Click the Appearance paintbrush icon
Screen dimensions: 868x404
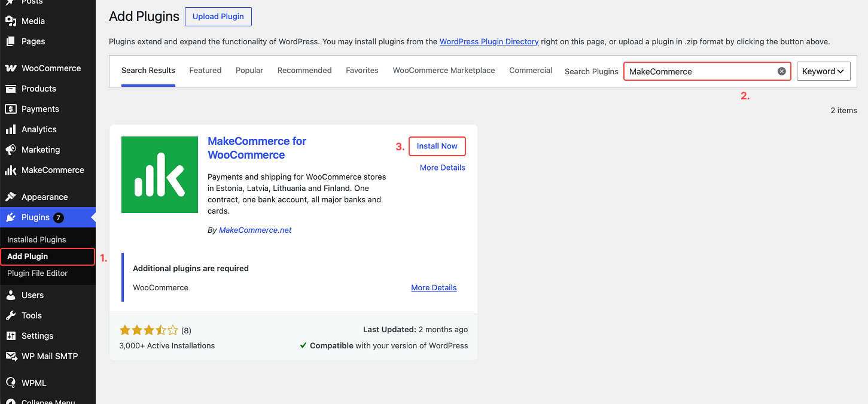[11, 197]
